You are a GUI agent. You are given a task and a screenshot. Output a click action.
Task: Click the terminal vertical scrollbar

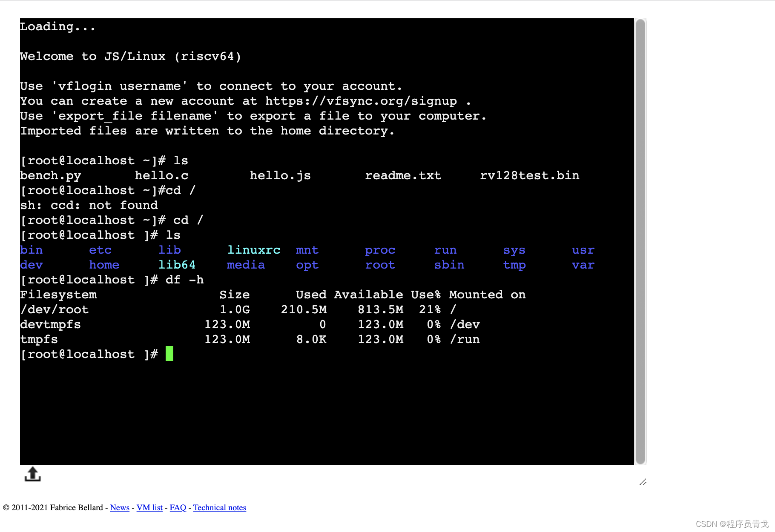[x=640, y=241]
